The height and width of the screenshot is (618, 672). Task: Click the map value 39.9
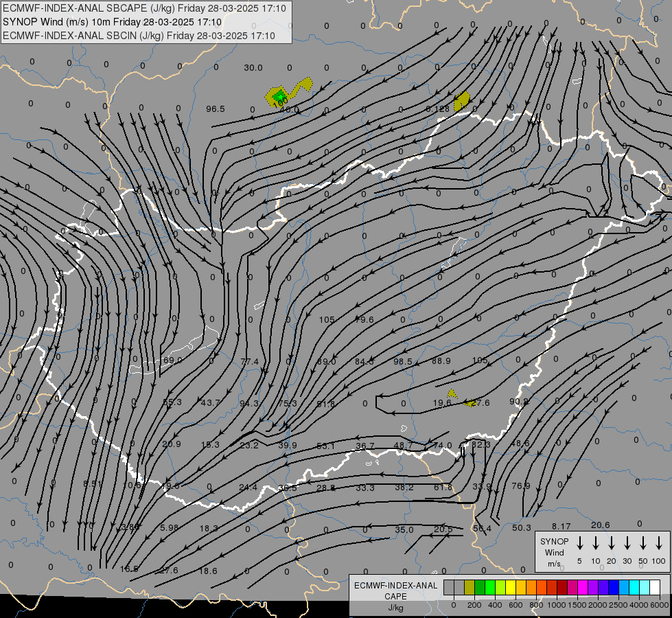coord(287,445)
